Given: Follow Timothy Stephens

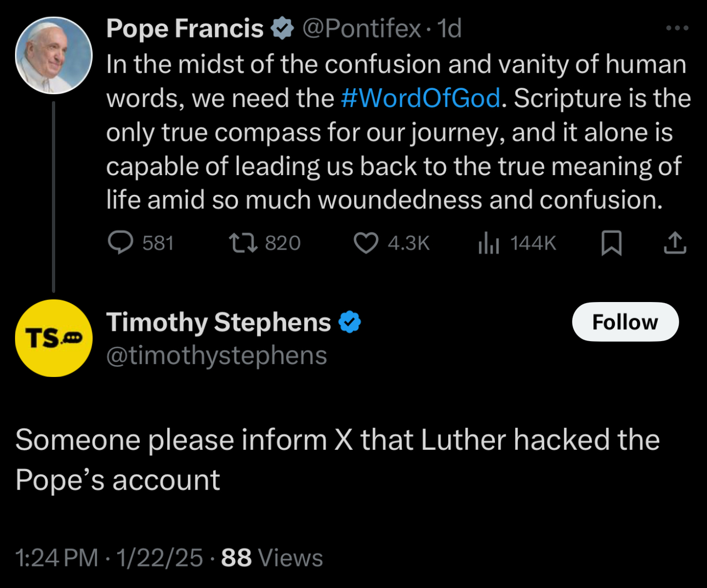Looking at the screenshot, I should [625, 322].
